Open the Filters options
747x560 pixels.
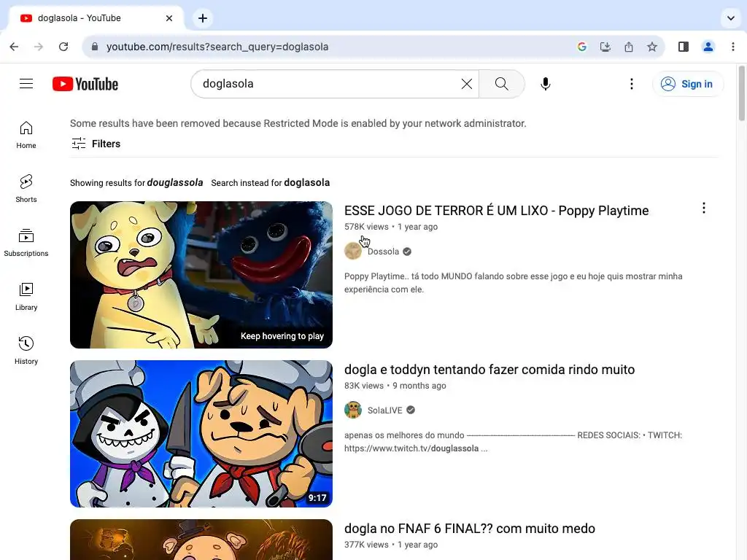point(96,144)
